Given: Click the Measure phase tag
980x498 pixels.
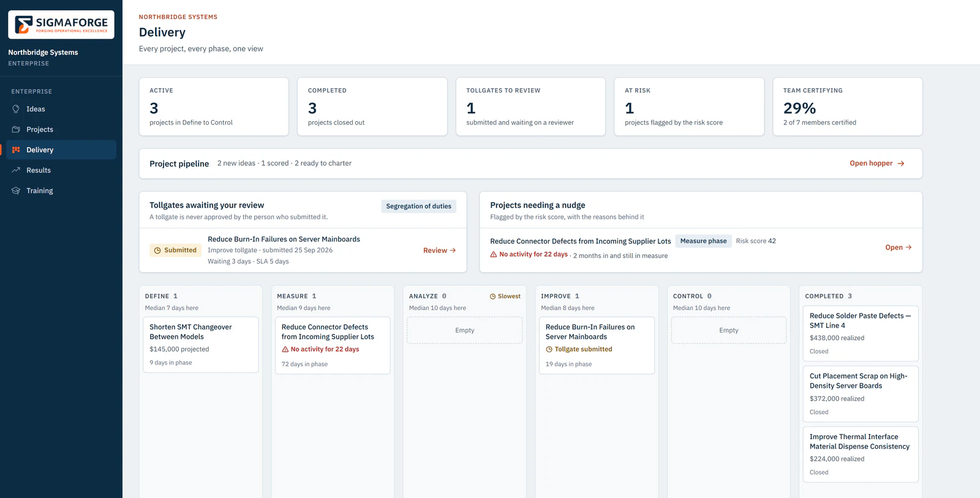Looking at the screenshot, I should point(703,241).
